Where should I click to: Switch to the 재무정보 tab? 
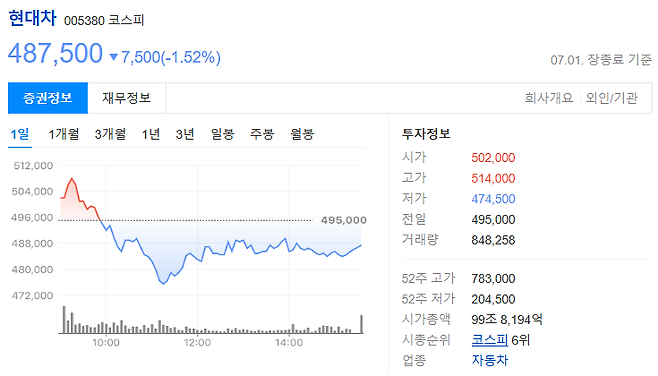[x=126, y=98]
